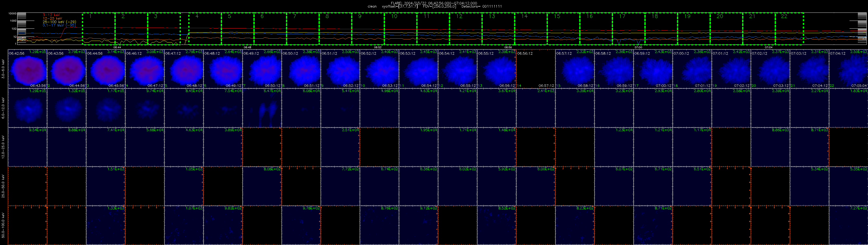Open the 3.0-6.0 keV image starting 06:44:56

106,69
